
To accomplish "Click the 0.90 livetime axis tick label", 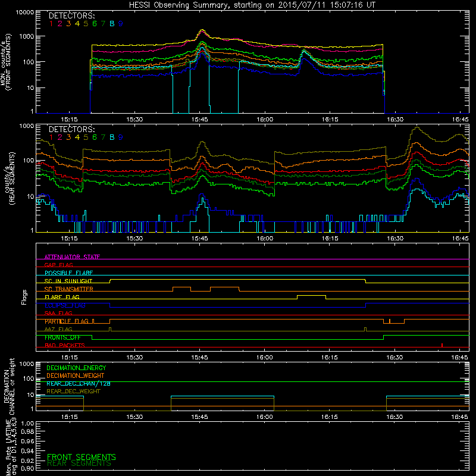I will coord(27,468).
